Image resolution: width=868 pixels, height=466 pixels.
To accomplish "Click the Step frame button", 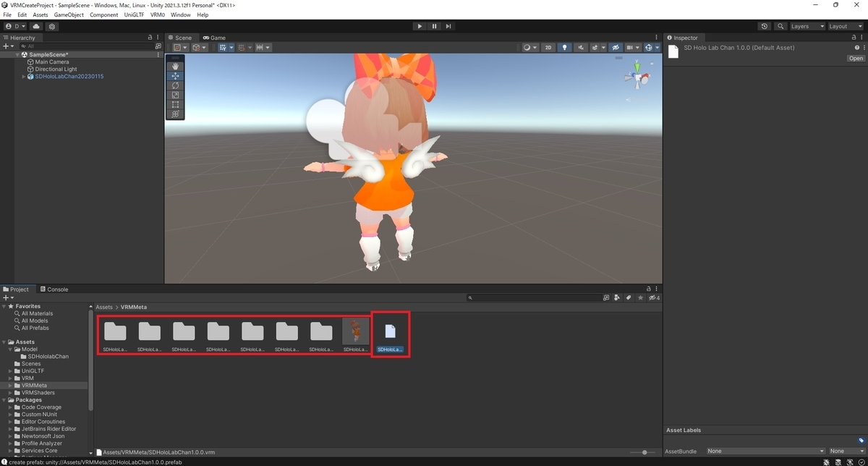I will tap(448, 26).
